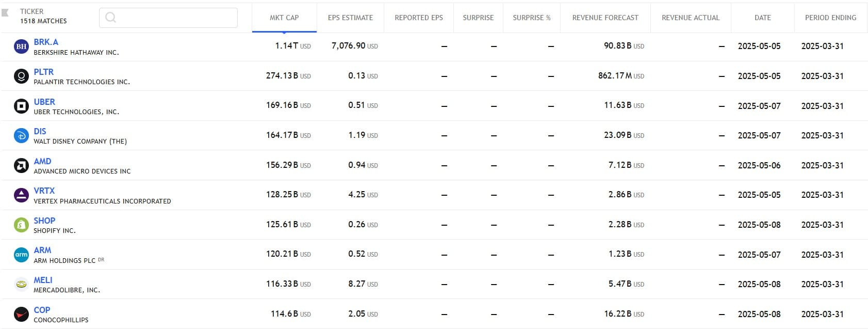Click the DR label beside ARM Holdings
The height and width of the screenshot is (329, 868).
[x=101, y=260]
